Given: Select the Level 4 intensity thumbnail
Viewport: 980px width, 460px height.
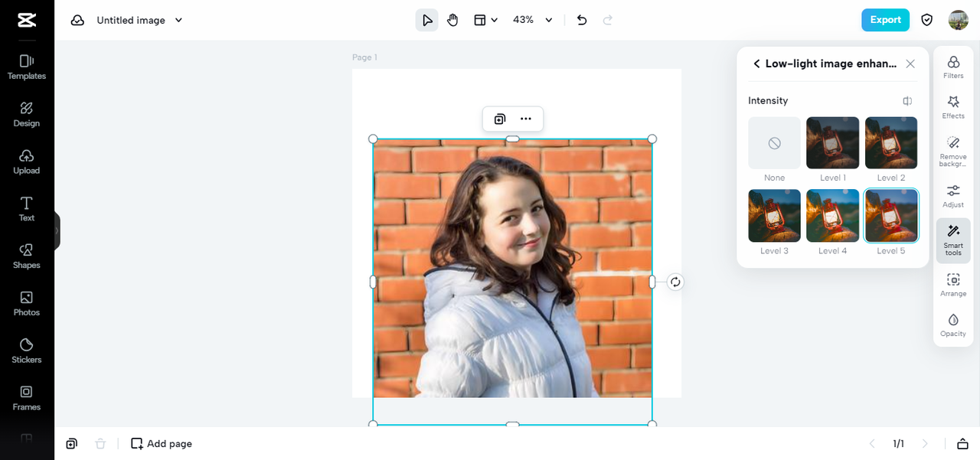Looking at the screenshot, I should [x=832, y=216].
